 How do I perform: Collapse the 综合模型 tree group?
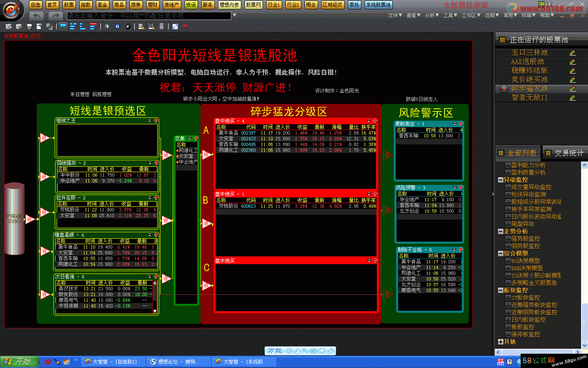501,254
